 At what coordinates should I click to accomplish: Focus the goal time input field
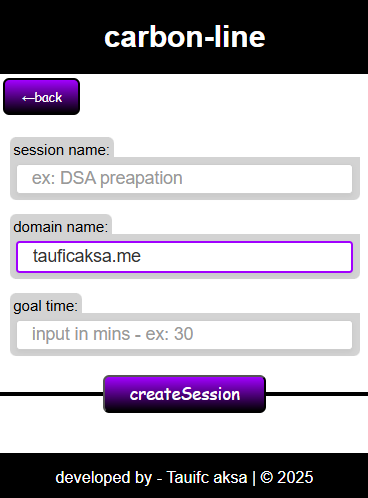(x=184, y=335)
